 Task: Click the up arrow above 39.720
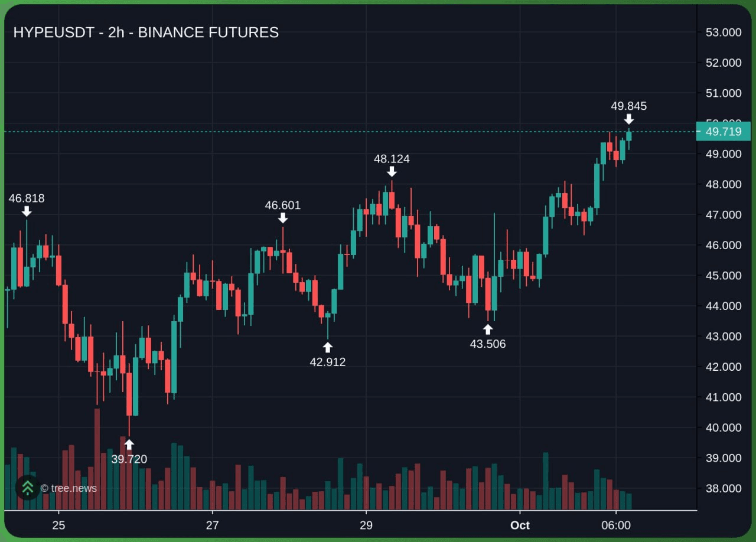[129, 445]
